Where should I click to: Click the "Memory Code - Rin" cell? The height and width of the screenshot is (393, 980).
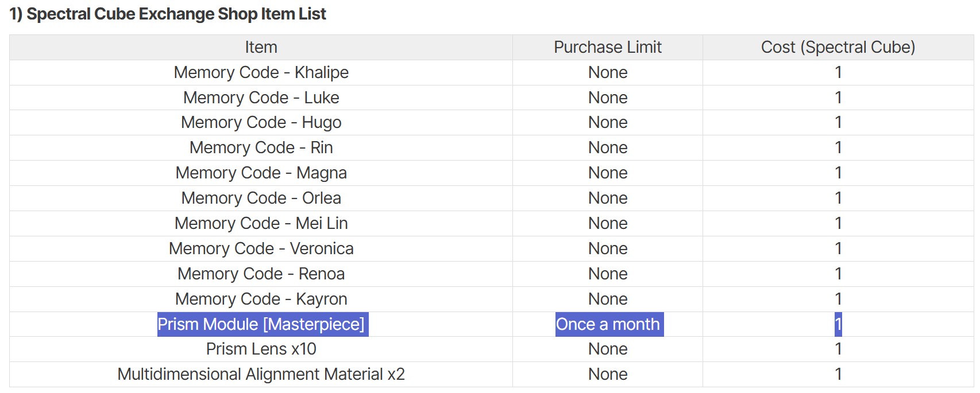click(x=261, y=147)
